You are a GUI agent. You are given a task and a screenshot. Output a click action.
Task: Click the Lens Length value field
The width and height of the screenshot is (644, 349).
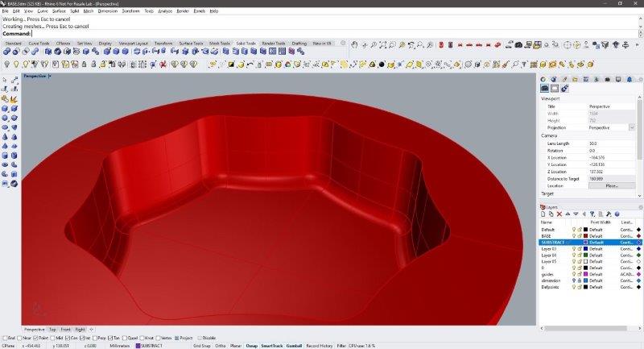point(612,143)
